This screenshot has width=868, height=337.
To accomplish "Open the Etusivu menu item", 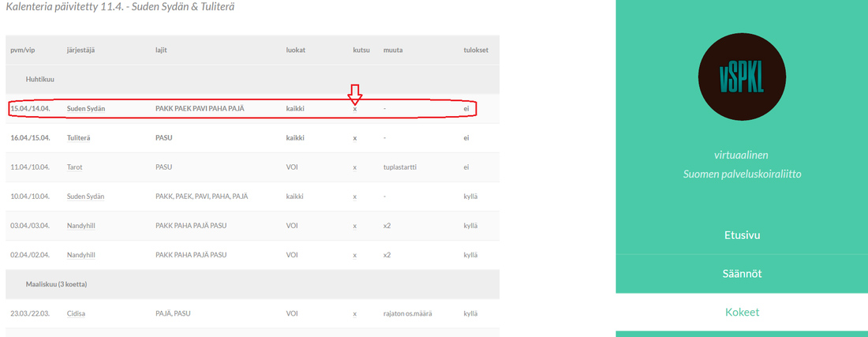I will point(742,235).
